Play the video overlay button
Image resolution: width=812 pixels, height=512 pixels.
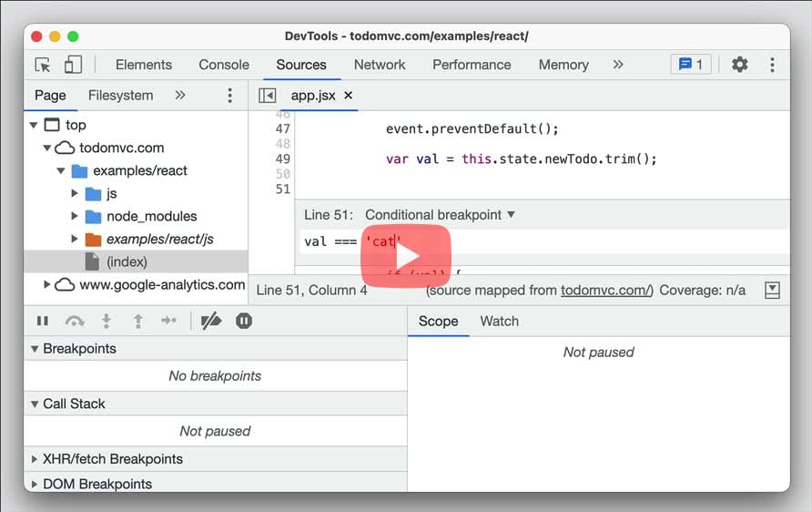(x=406, y=255)
